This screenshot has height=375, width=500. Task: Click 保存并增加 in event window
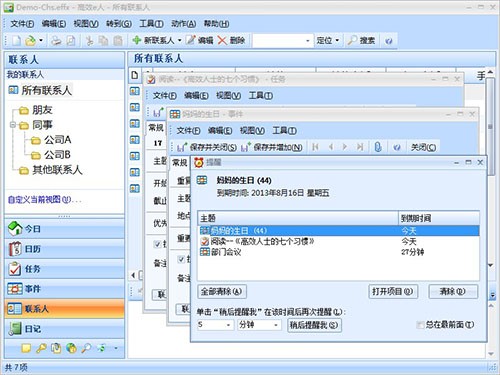tap(271, 147)
